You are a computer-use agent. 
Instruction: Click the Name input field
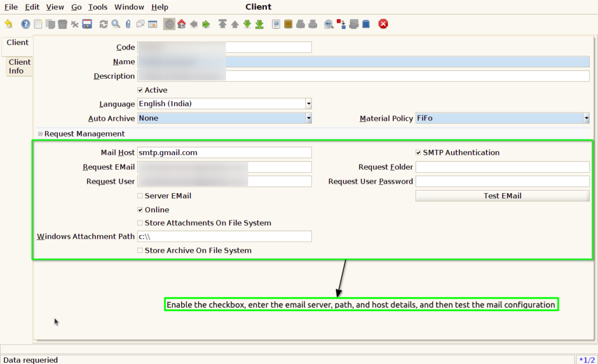363,62
